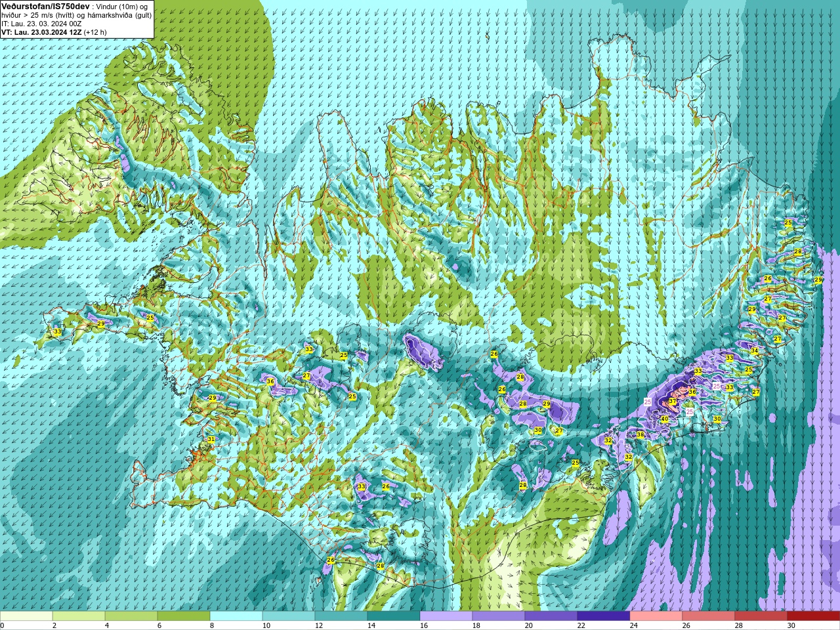This screenshot has width=840, height=630.
Task: Click the 26–28 m/s salmon legend segment
Action: tap(709, 616)
